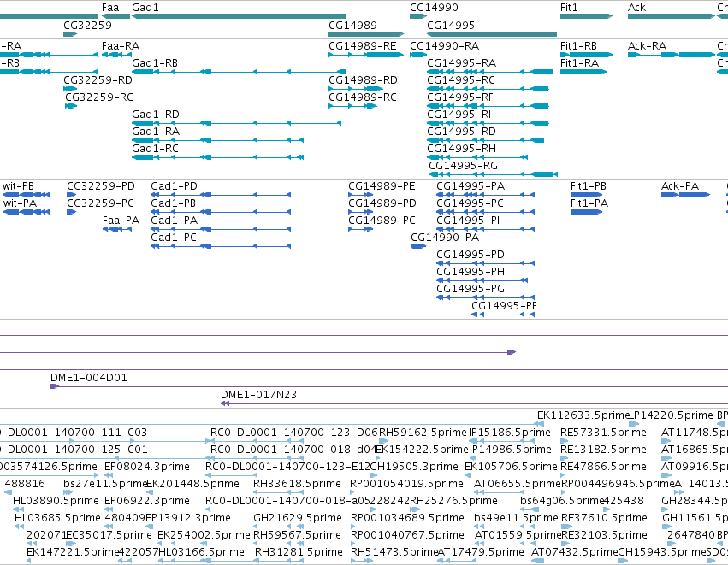Select transcript Gad1-RC
The image size is (728, 565).
[218, 157]
